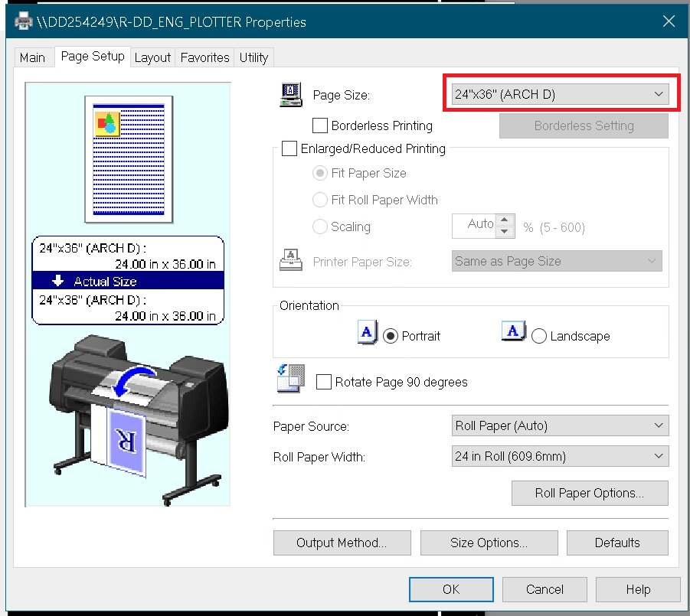The width and height of the screenshot is (690, 616).
Task: Select the Landscape radio button
Action: click(x=538, y=335)
